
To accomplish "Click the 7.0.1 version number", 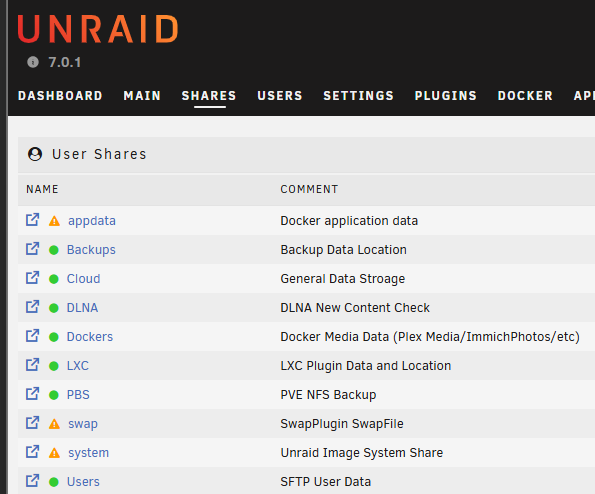I will (x=65, y=62).
